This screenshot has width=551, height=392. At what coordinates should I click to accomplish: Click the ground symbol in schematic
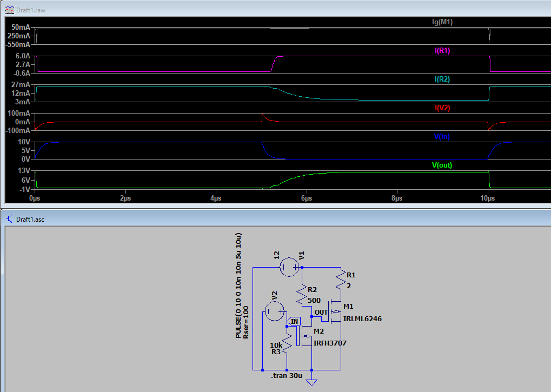point(311,382)
